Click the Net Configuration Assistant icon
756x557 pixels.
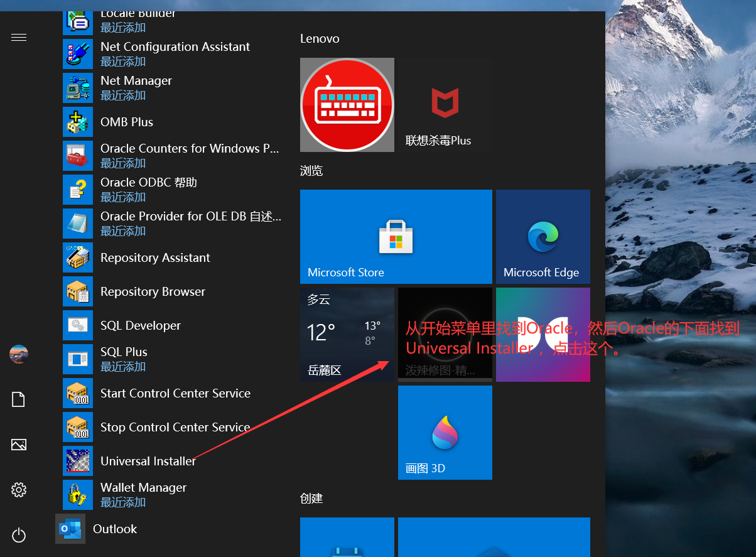[x=78, y=54]
